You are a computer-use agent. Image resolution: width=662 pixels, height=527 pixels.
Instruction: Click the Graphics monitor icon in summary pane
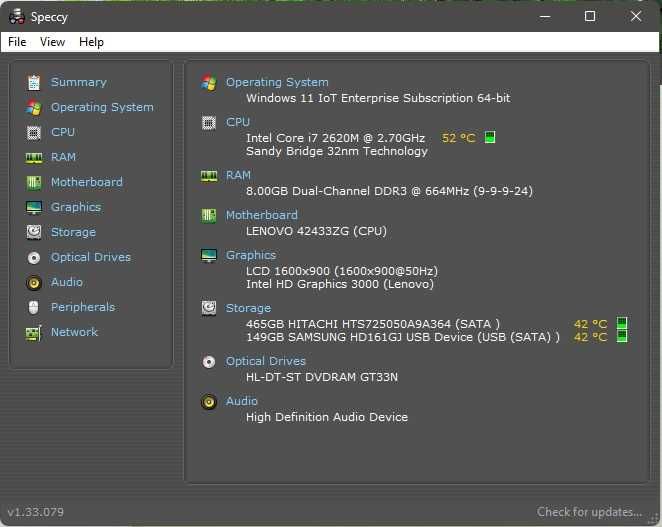pyautogui.click(x=209, y=255)
